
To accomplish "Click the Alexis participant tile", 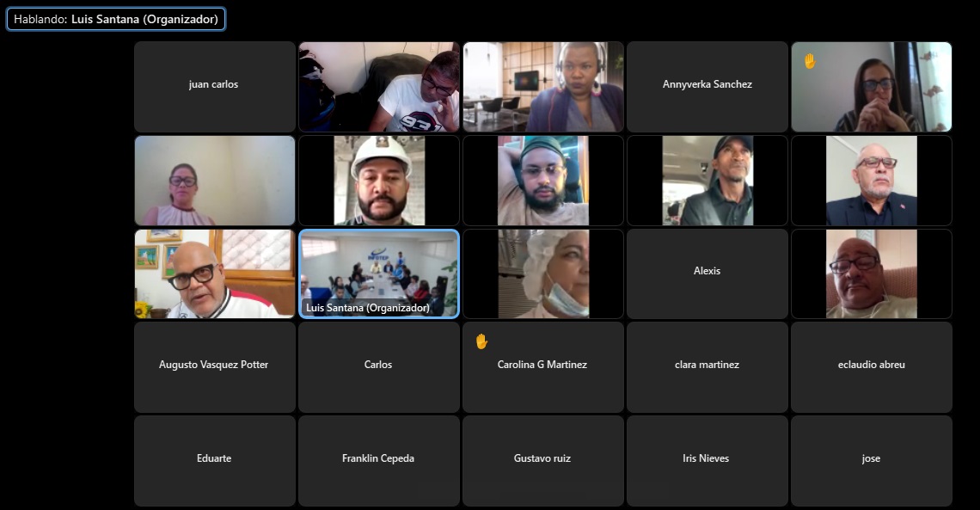I will 707,273.
